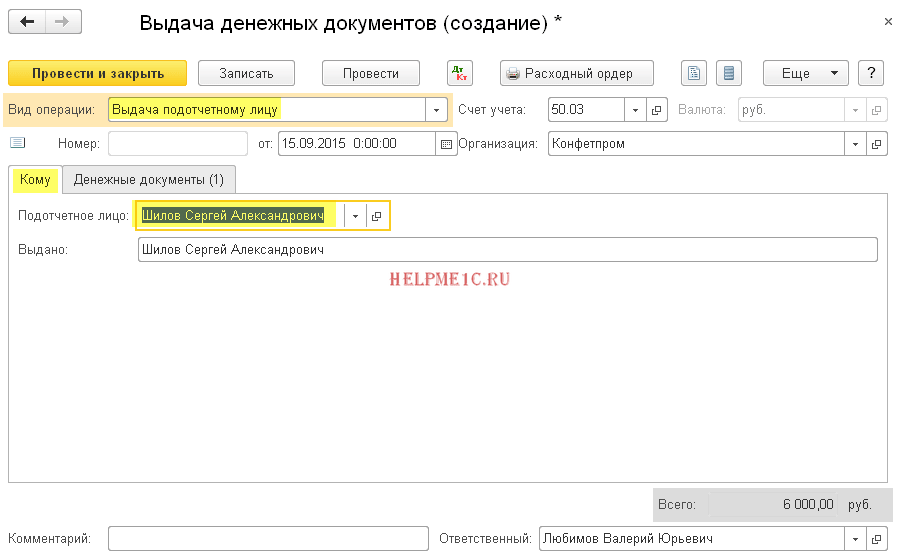Print the Расходный ордер
The height and width of the screenshot is (559, 900).
click(577, 73)
